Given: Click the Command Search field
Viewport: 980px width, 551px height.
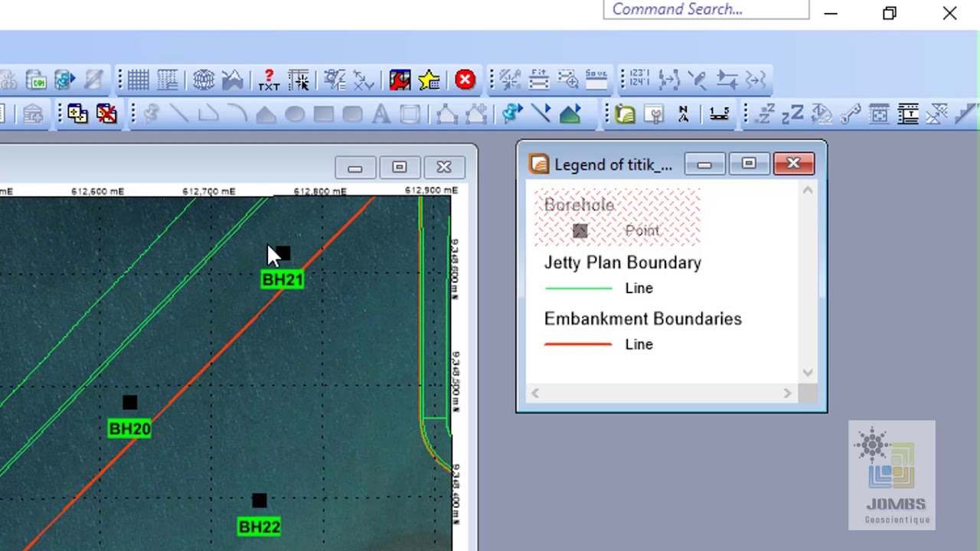Looking at the screenshot, I should point(706,9).
